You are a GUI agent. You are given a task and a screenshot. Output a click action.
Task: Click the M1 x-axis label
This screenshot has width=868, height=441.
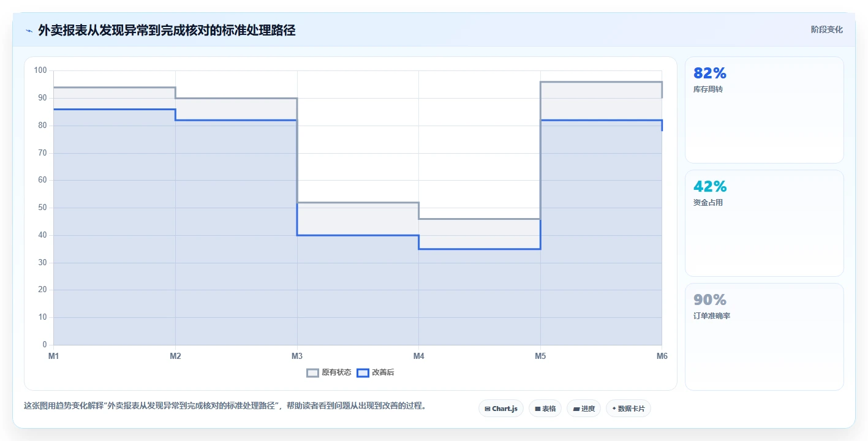pos(53,356)
